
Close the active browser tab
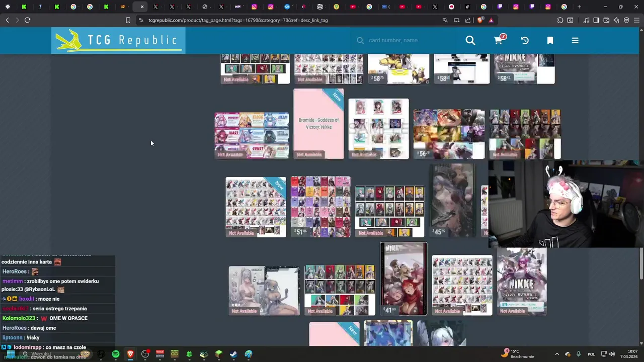[142, 7]
